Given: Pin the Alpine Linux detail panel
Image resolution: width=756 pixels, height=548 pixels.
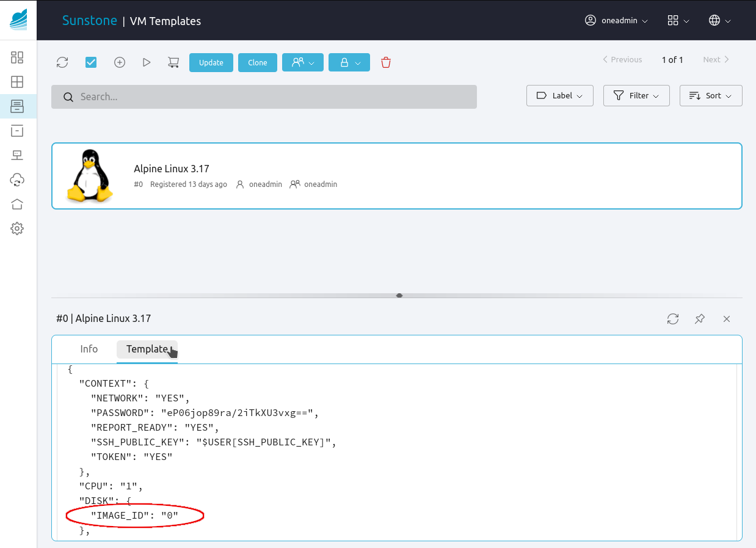Looking at the screenshot, I should click(x=700, y=319).
